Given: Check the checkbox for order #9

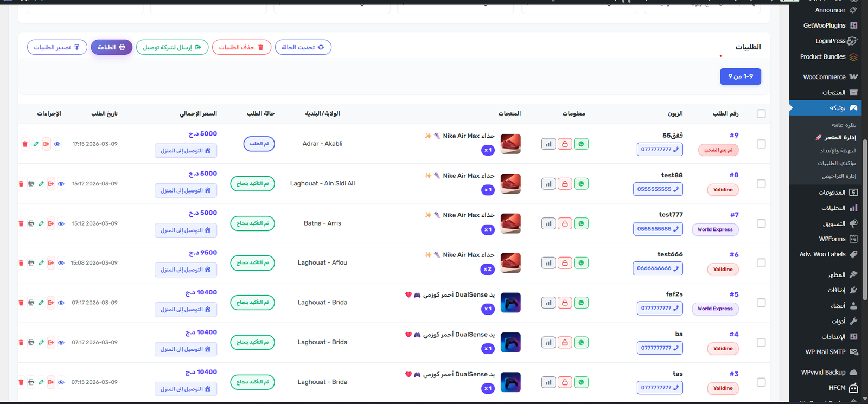Looking at the screenshot, I should (761, 144).
